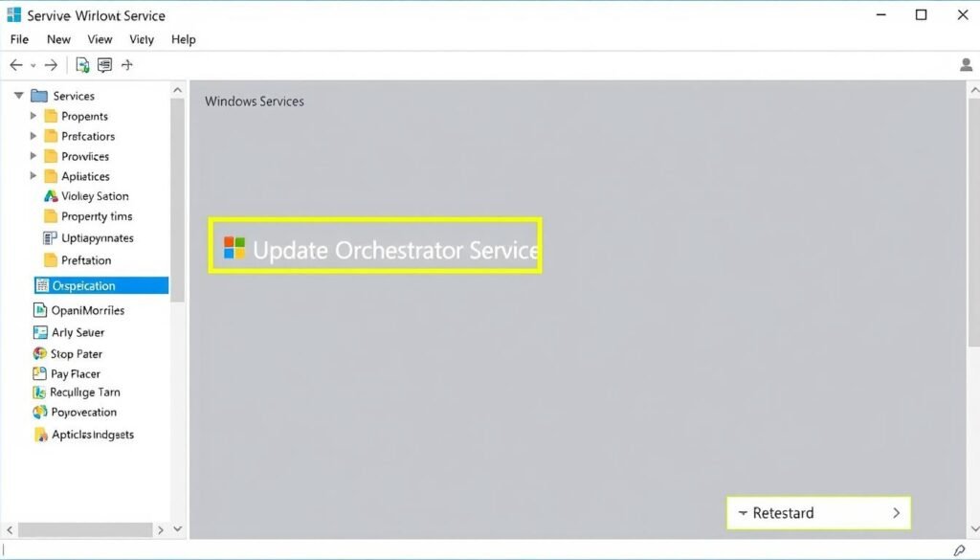Select the Property tims item
The image size is (980, 560).
(x=97, y=216)
